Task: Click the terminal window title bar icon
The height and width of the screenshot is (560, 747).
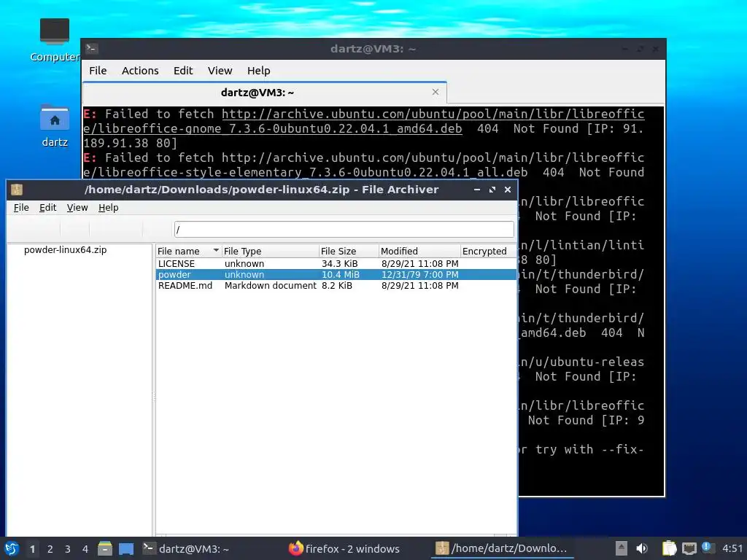Action: coord(91,49)
